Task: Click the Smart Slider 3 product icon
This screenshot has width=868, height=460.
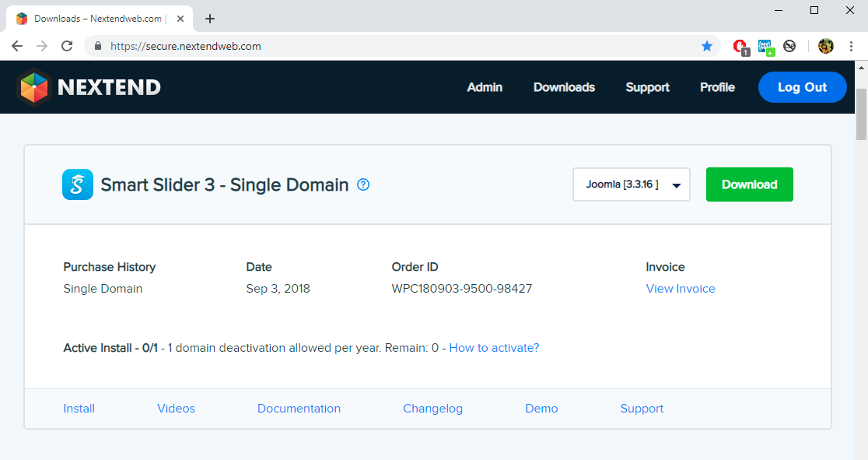Action: [78, 184]
